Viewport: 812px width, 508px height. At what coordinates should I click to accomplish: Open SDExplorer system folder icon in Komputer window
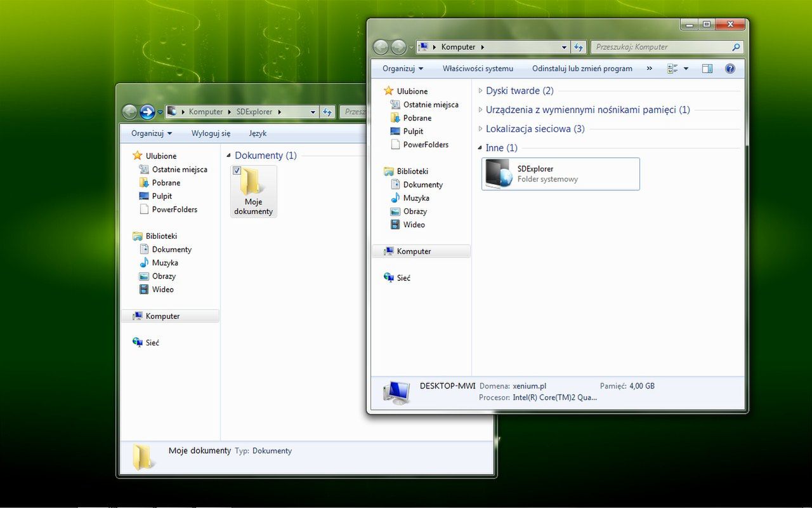coord(498,173)
